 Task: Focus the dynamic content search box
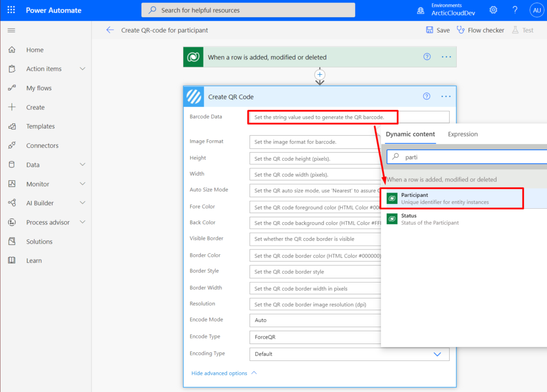click(x=467, y=157)
